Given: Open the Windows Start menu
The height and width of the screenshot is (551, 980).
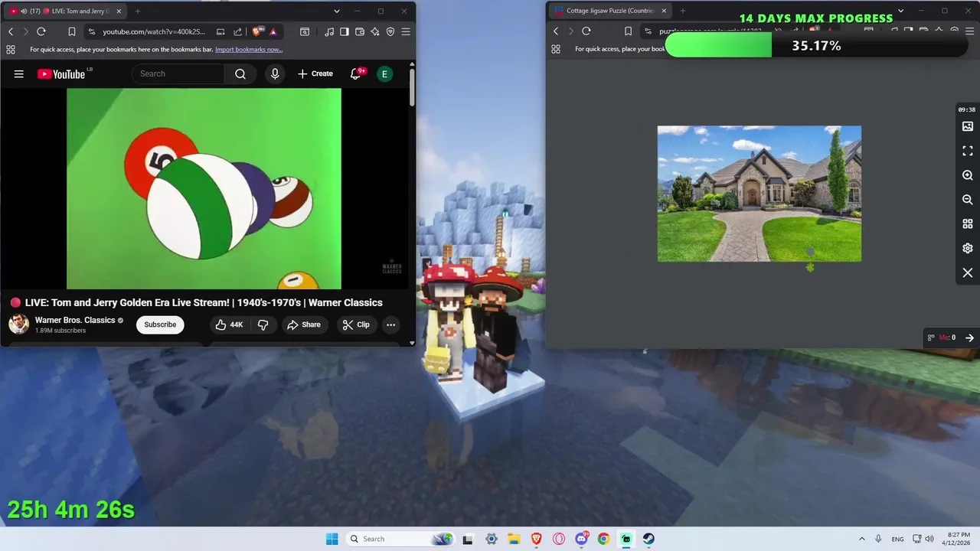Looking at the screenshot, I should tap(332, 539).
